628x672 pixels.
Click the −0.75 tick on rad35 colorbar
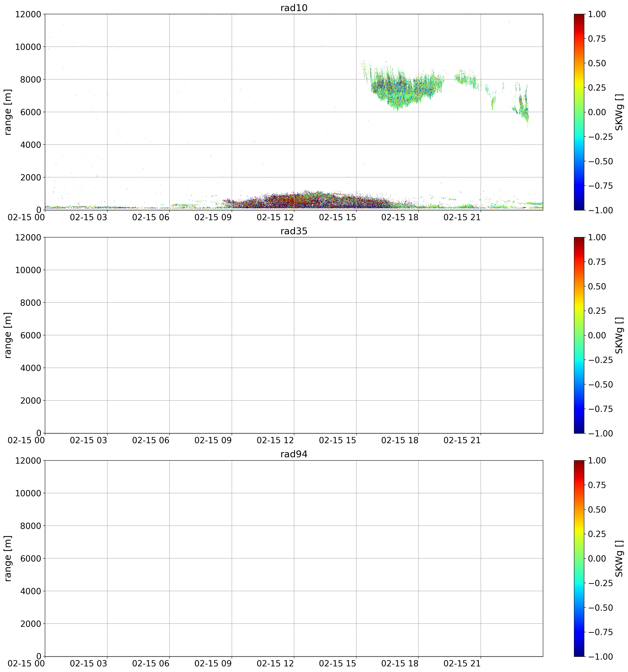coord(600,409)
